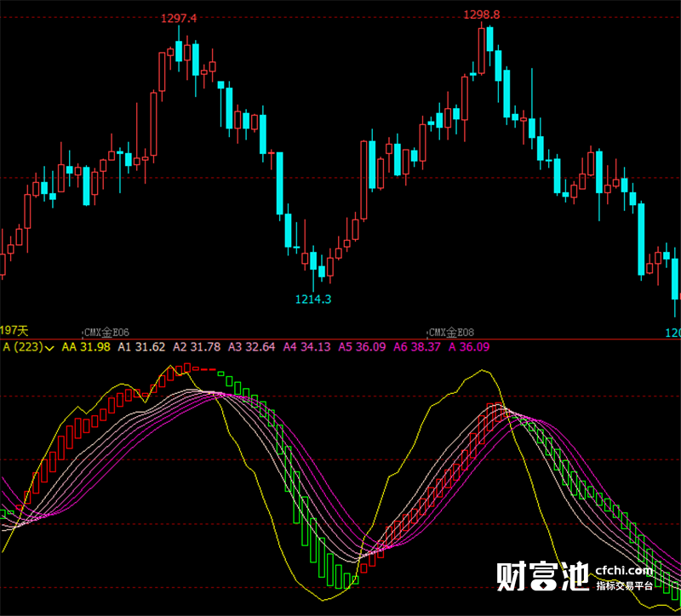
Task: Click the A1 31.62 indicator value
Action: (x=141, y=347)
